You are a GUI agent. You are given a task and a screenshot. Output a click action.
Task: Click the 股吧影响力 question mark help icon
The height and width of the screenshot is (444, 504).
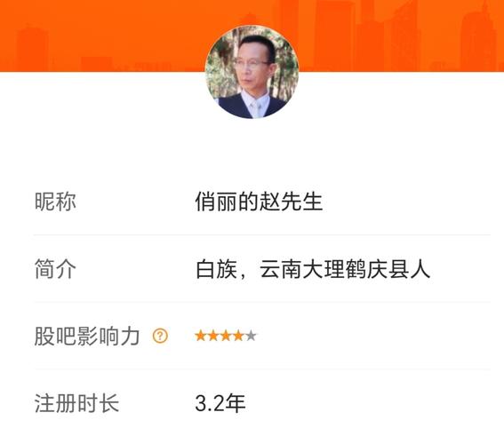(x=160, y=337)
